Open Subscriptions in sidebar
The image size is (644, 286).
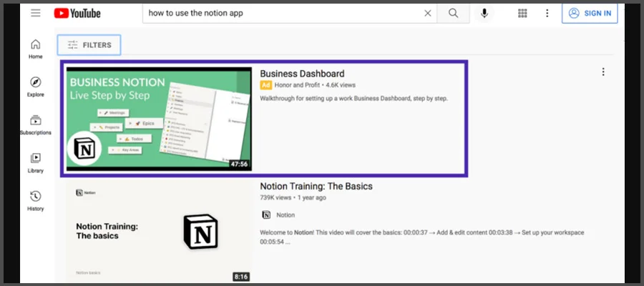(x=35, y=124)
